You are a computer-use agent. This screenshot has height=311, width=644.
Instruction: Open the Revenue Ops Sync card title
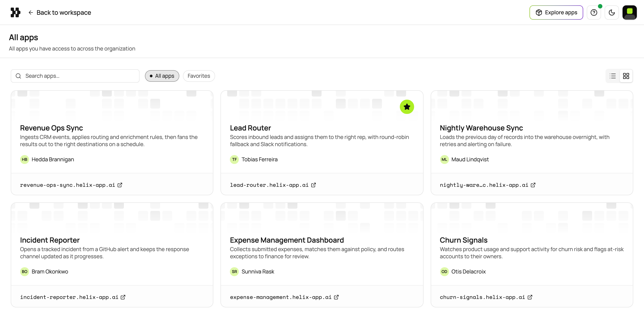(x=51, y=128)
